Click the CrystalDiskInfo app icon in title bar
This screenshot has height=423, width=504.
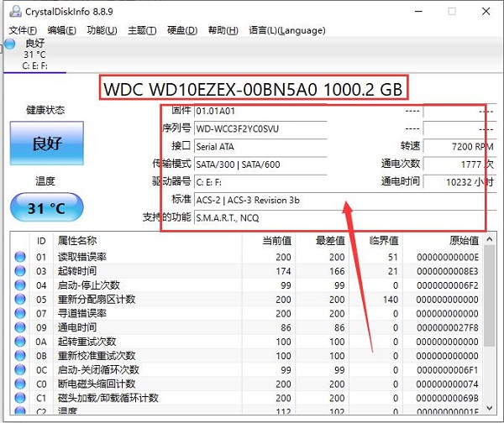click(12, 11)
